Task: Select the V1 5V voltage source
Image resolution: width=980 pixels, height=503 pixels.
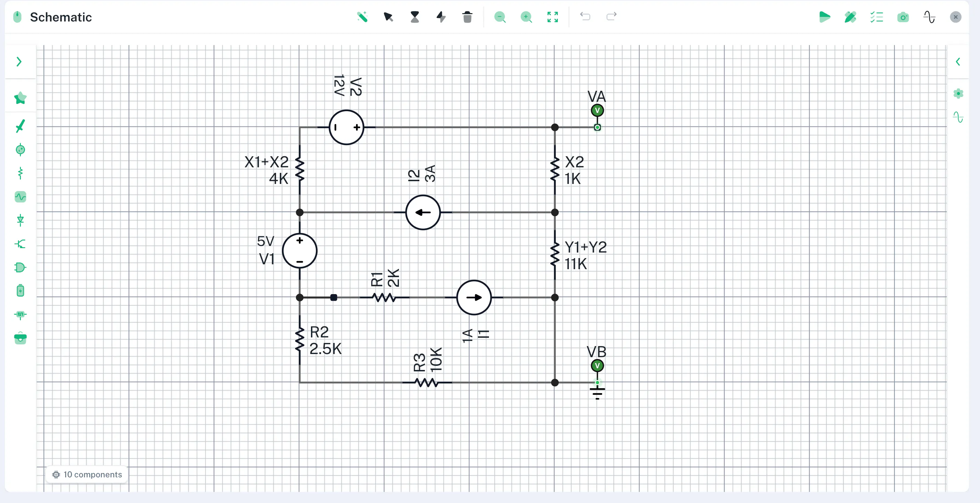Action: (300, 251)
